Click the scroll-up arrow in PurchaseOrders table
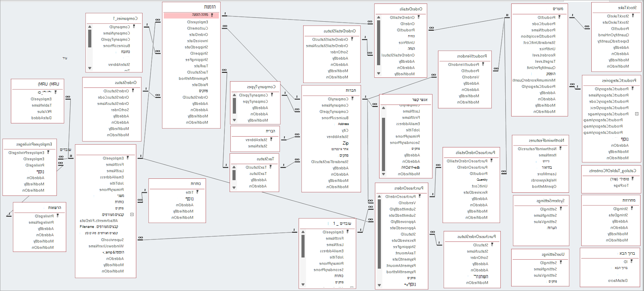 pos(380,197)
